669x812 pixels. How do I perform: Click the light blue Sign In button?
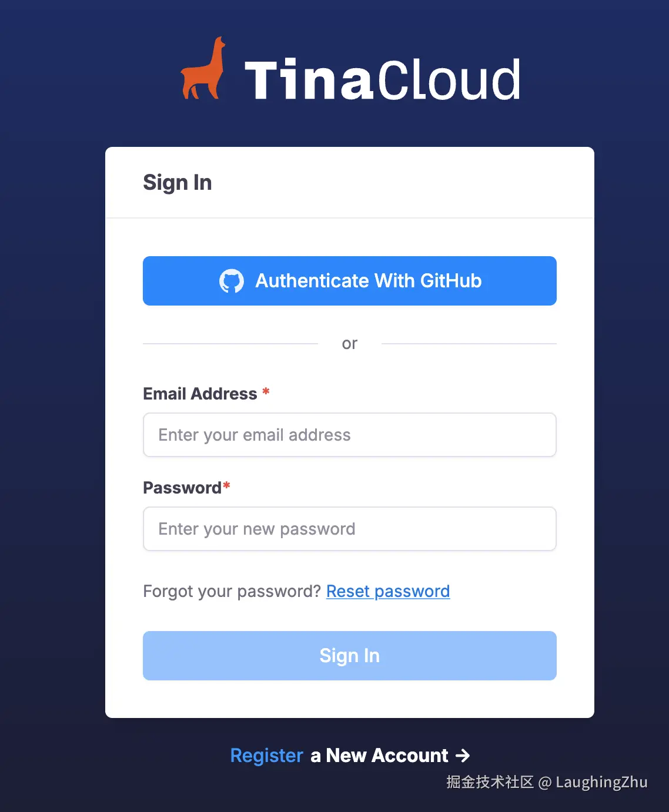coord(350,656)
